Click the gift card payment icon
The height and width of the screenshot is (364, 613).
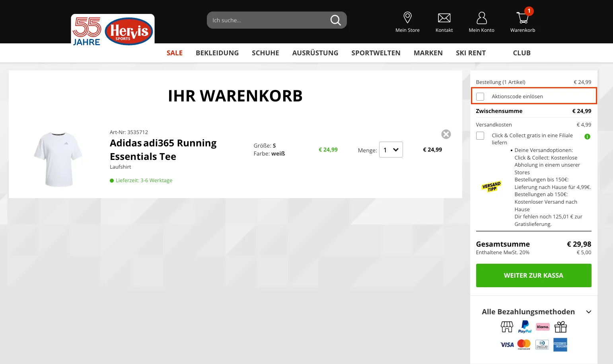click(x=560, y=327)
